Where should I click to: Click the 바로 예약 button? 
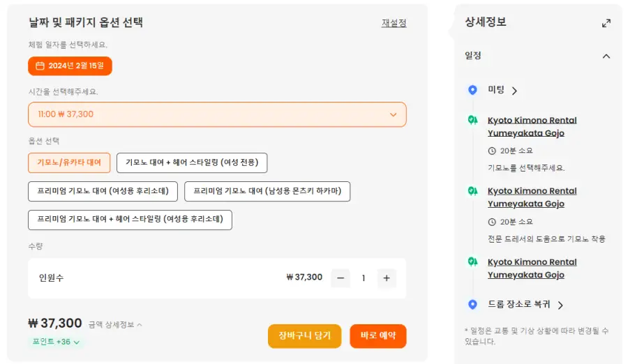tap(377, 335)
